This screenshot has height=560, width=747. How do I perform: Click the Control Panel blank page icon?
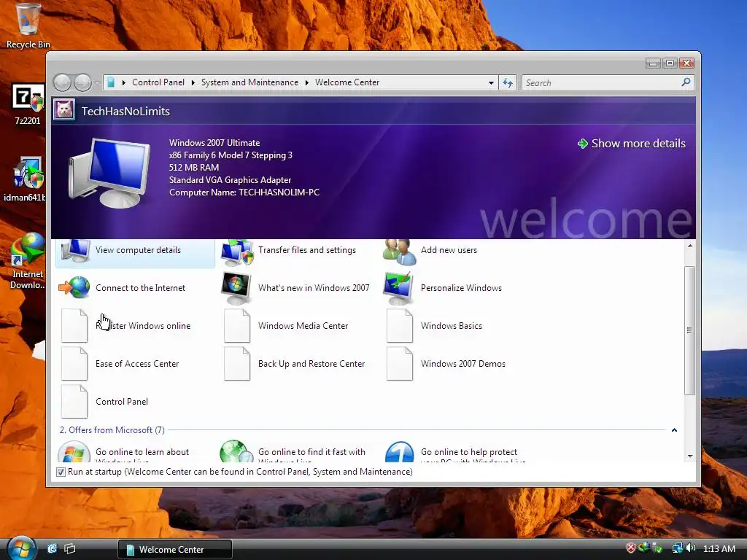(74, 402)
